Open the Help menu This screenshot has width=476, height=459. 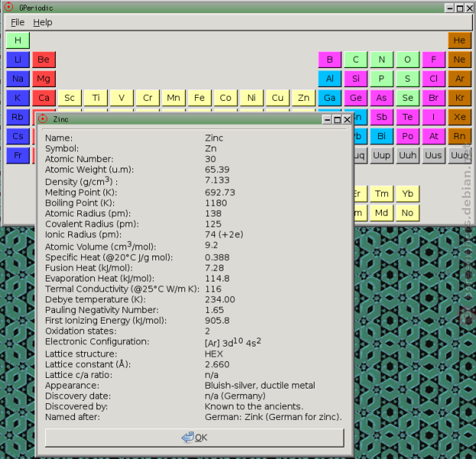point(43,22)
